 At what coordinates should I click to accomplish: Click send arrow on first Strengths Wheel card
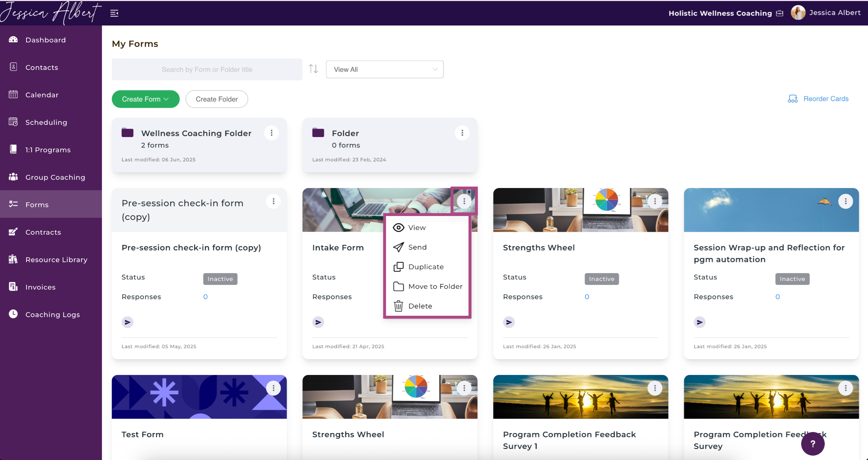point(509,322)
